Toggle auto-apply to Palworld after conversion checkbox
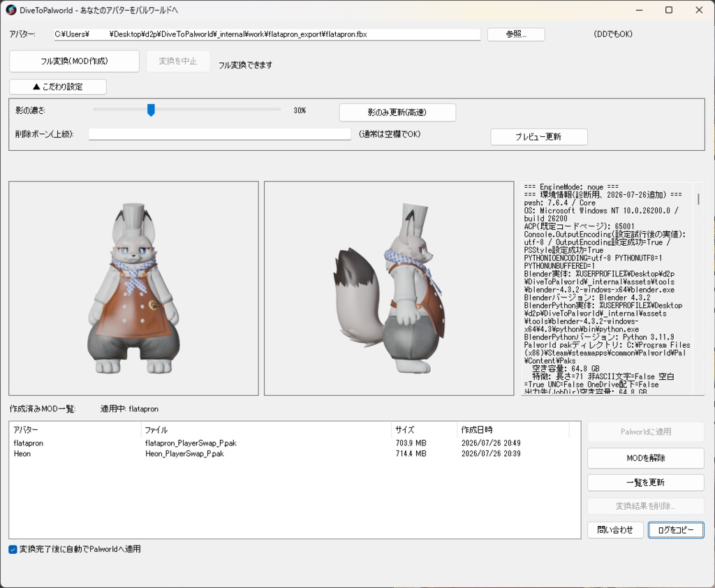The image size is (715, 588). [x=13, y=549]
